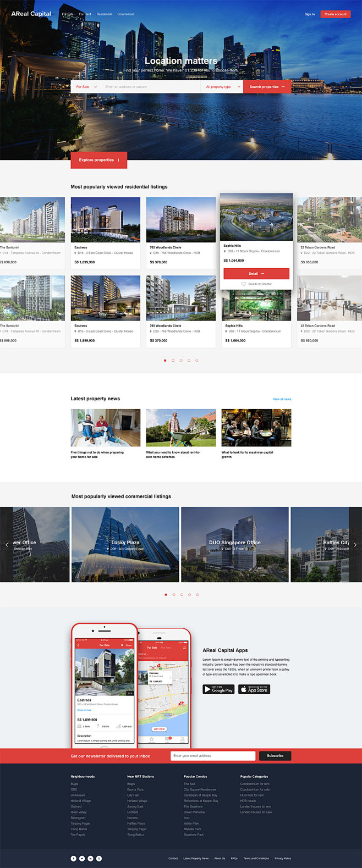
Task: Click the Detail button on Sophia Hills card
Action: click(x=256, y=273)
